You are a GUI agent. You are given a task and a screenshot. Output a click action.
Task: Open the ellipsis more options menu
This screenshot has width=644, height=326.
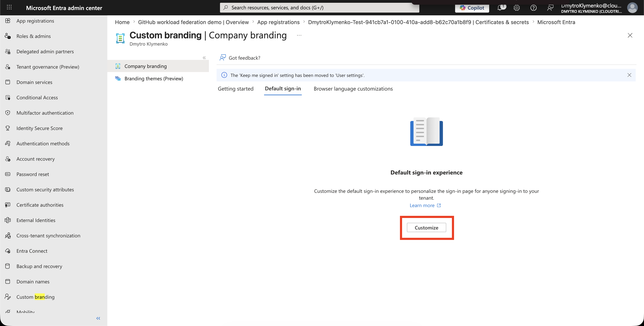tap(299, 35)
